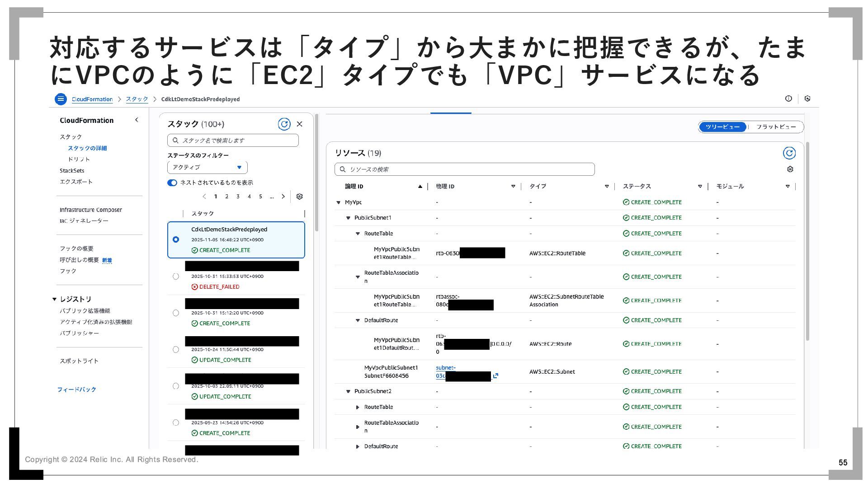Open resource table settings gear
Viewport: 868px width, 488px height.
[790, 169]
